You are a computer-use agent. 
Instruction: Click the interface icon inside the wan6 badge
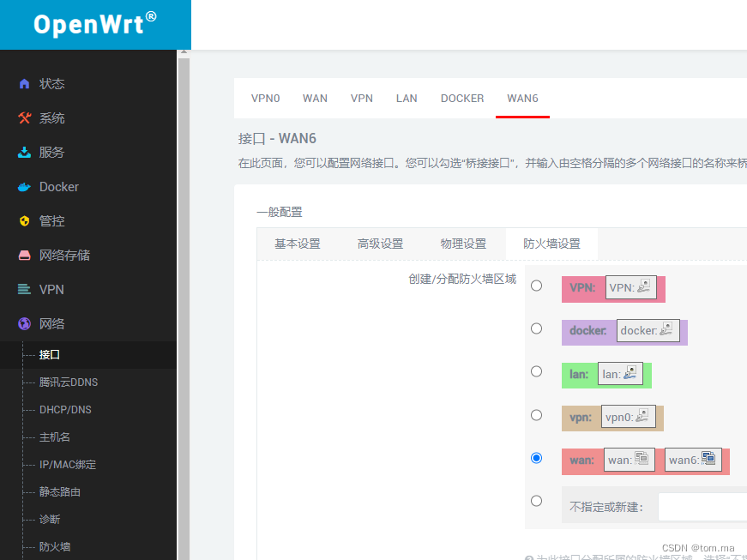coord(710,459)
